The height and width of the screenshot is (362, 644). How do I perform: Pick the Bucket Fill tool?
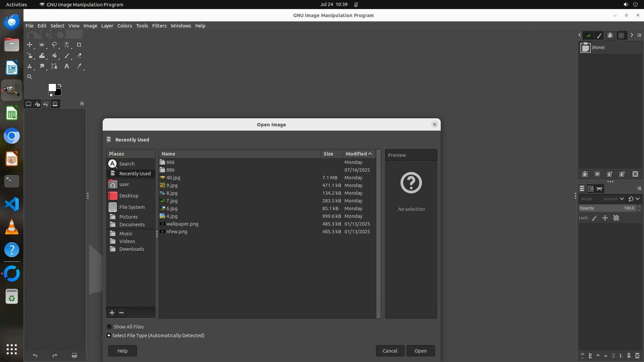point(54,56)
